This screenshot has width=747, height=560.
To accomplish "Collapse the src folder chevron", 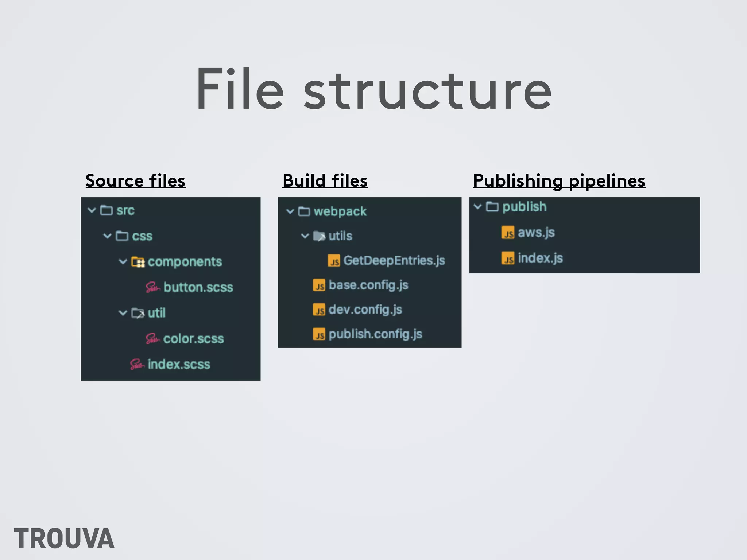I will [x=92, y=210].
